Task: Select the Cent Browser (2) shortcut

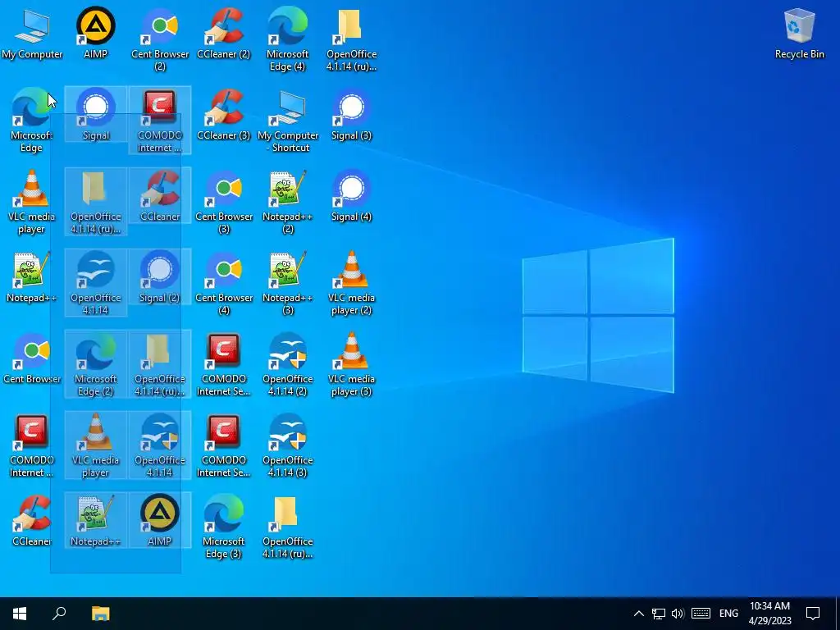Action: point(160,39)
